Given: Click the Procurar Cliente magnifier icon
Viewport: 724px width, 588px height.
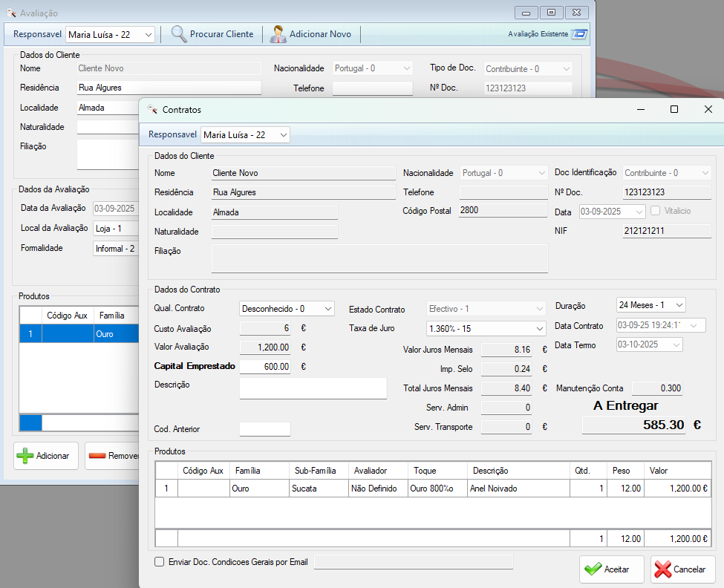Looking at the screenshot, I should pyautogui.click(x=179, y=34).
